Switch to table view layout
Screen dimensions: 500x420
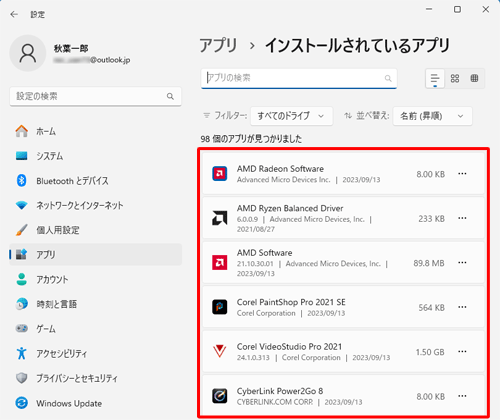pos(474,79)
